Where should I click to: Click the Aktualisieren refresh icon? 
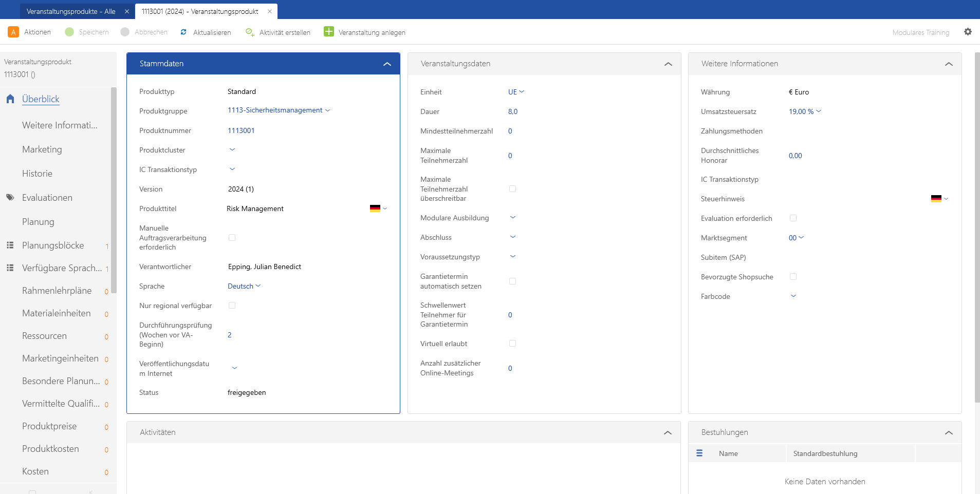click(183, 32)
